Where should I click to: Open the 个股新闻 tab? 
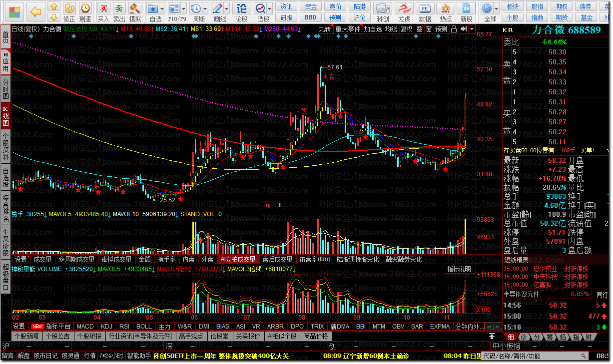point(26,336)
